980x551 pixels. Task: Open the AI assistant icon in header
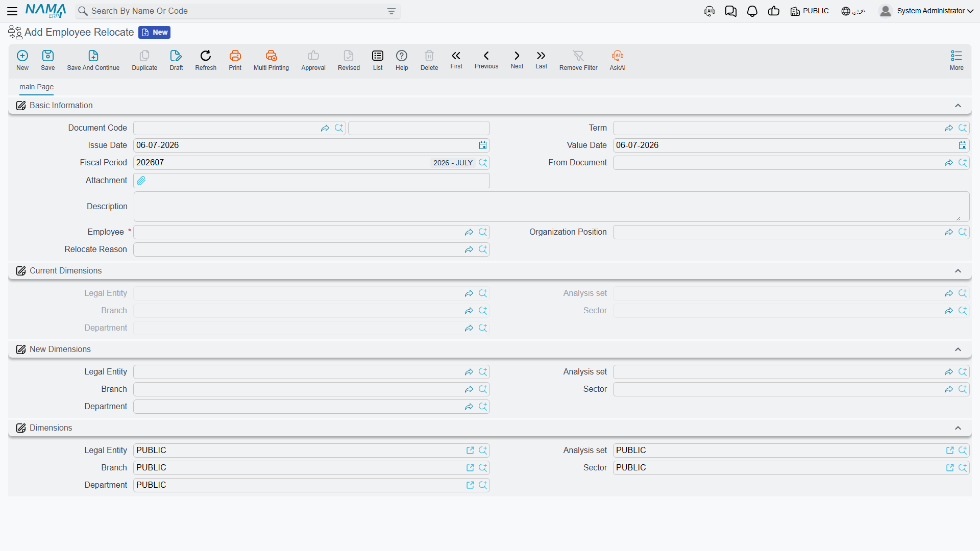coord(709,11)
